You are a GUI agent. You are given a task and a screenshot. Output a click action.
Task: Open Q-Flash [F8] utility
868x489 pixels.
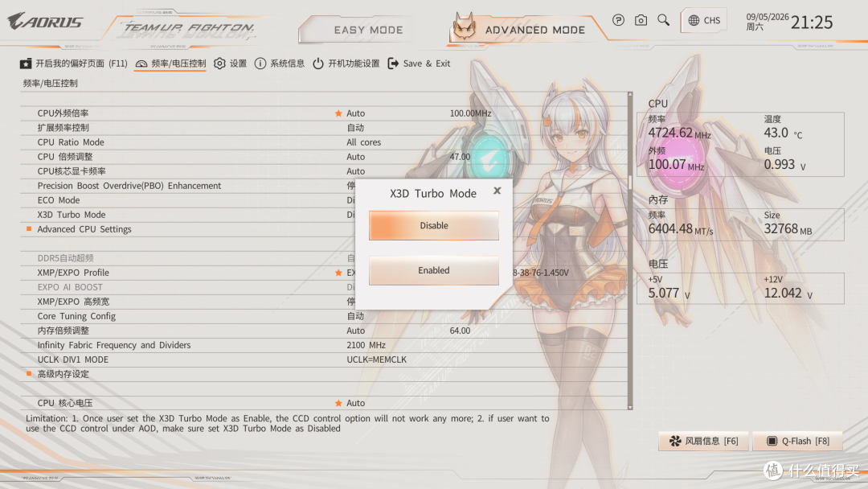(798, 441)
